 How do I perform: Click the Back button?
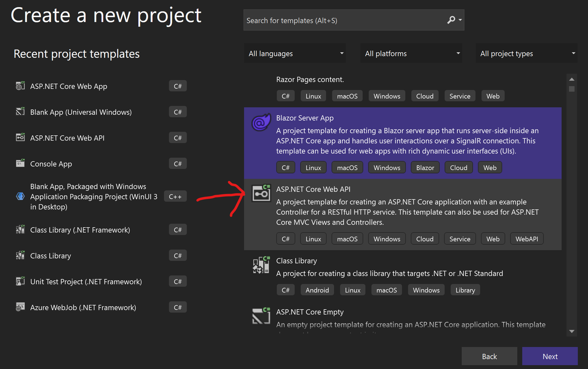tap(489, 356)
